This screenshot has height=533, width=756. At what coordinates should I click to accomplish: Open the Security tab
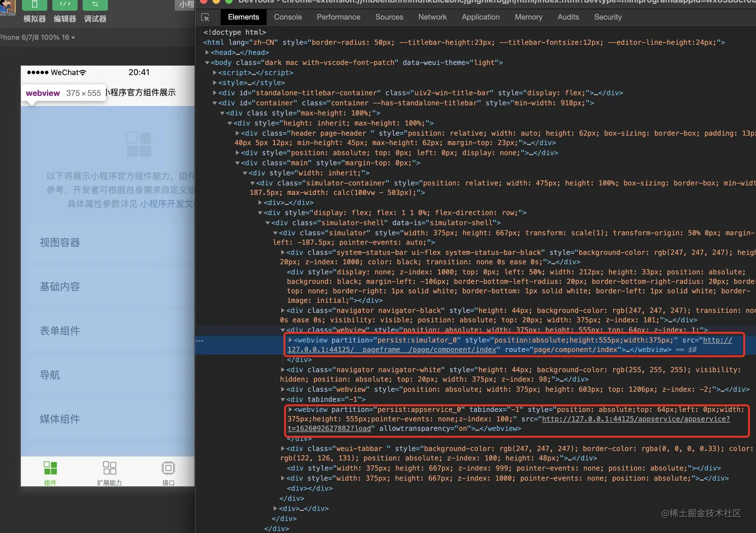coord(608,17)
